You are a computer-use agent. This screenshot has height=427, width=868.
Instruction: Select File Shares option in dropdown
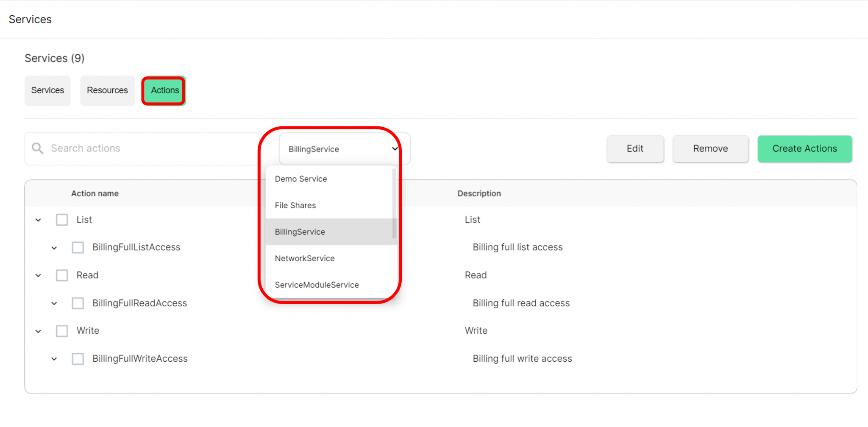295,205
